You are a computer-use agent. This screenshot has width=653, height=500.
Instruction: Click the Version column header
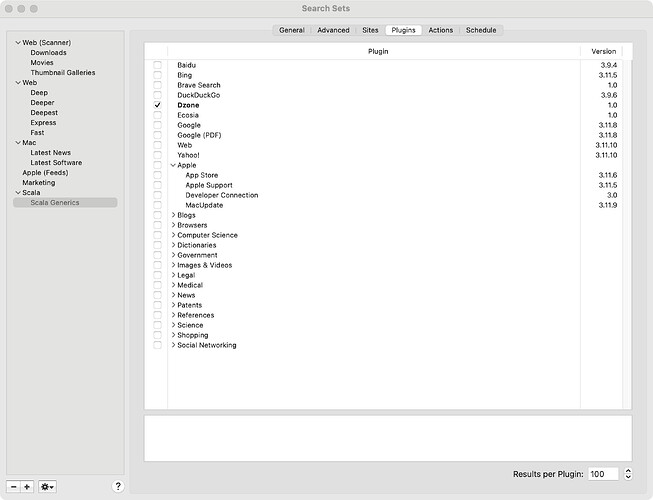(x=603, y=51)
